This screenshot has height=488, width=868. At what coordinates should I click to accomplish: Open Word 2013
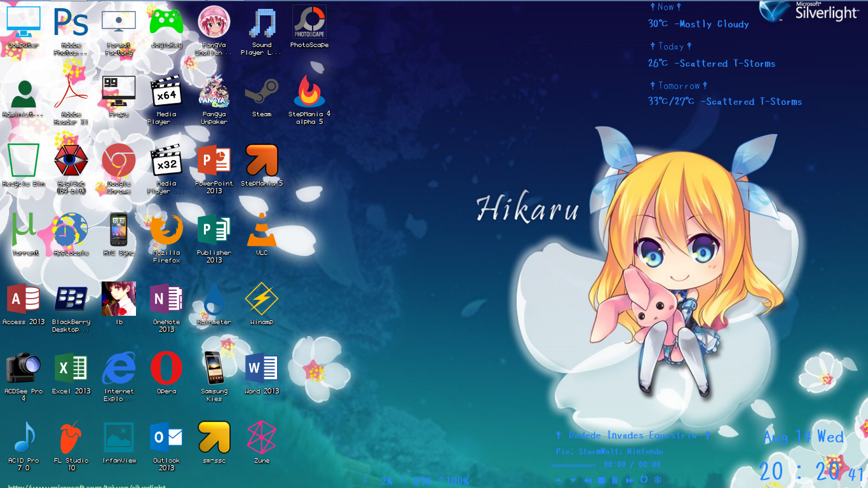click(x=262, y=373)
